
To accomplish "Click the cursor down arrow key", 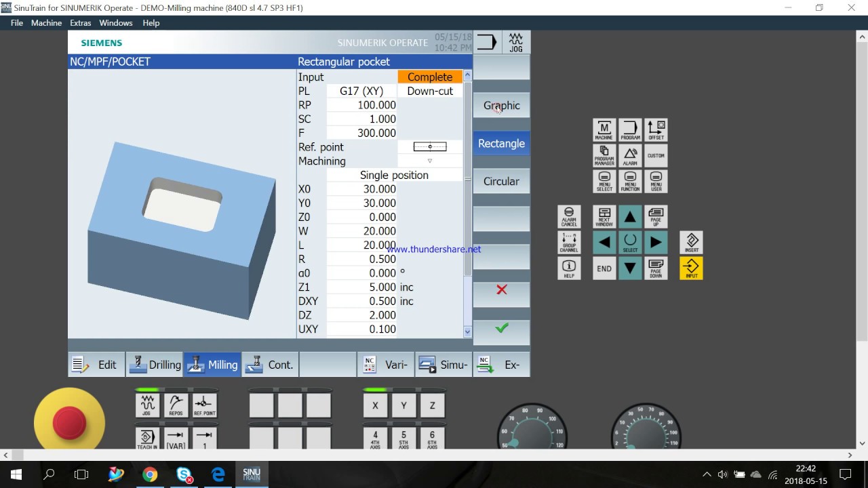I will point(630,268).
